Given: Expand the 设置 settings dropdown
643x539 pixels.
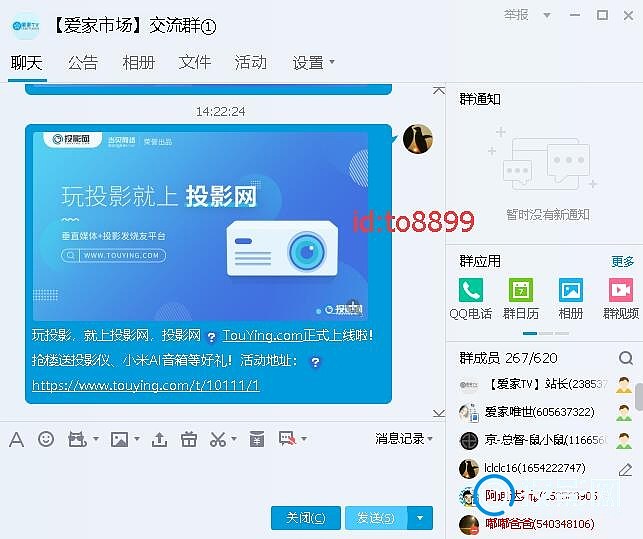Looking at the screenshot, I should [314, 63].
